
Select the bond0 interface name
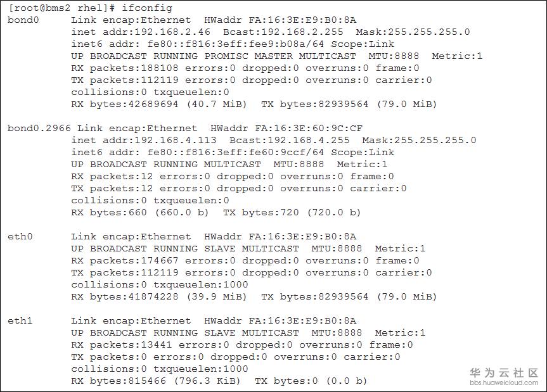pyautogui.click(x=20, y=20)
